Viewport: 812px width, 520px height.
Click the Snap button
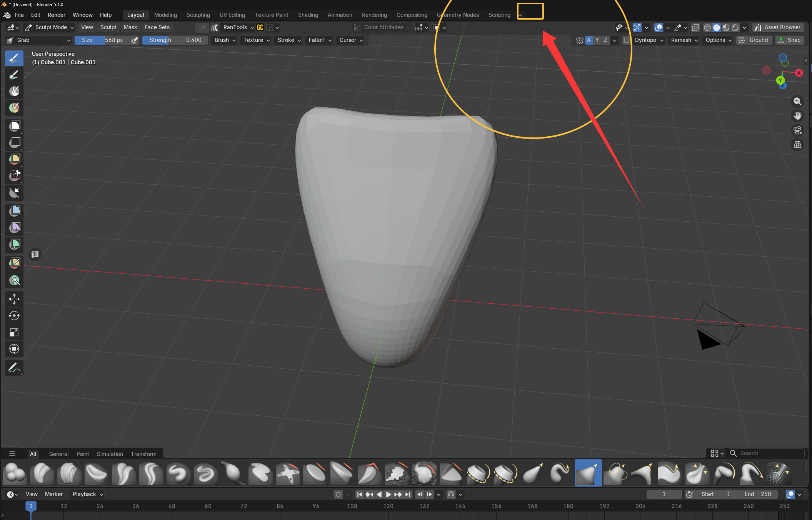[789, 40]
